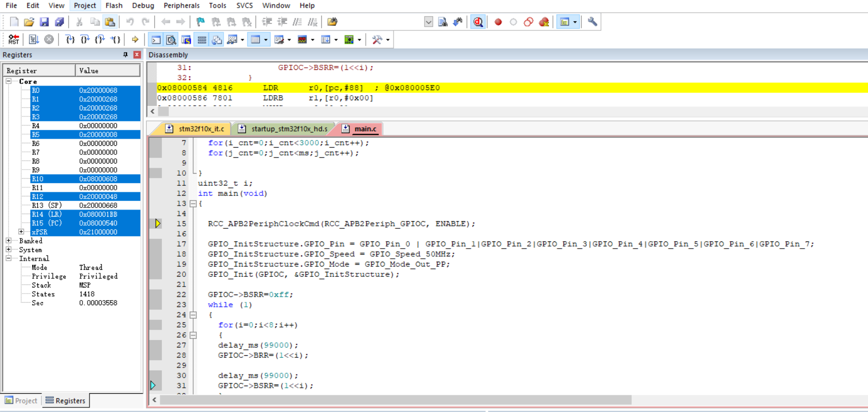Step out of current function
The width and height of the screenshot is (868, 412).
click(x=100, y=39)
